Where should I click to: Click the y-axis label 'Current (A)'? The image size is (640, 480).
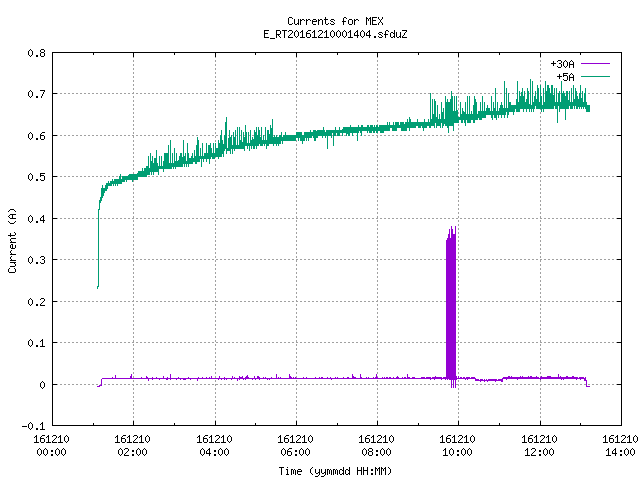(12, 240)
